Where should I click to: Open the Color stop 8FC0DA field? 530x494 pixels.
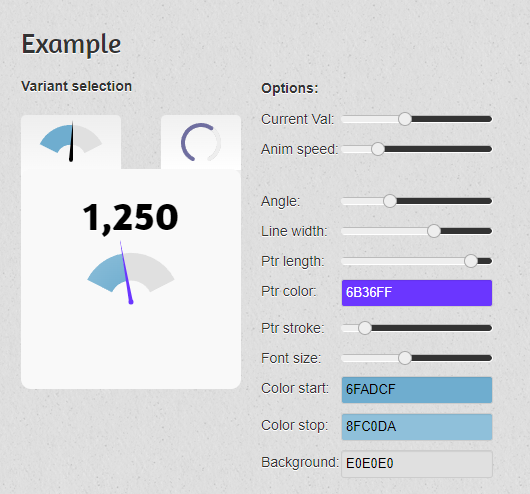click(x=417, y=427)
